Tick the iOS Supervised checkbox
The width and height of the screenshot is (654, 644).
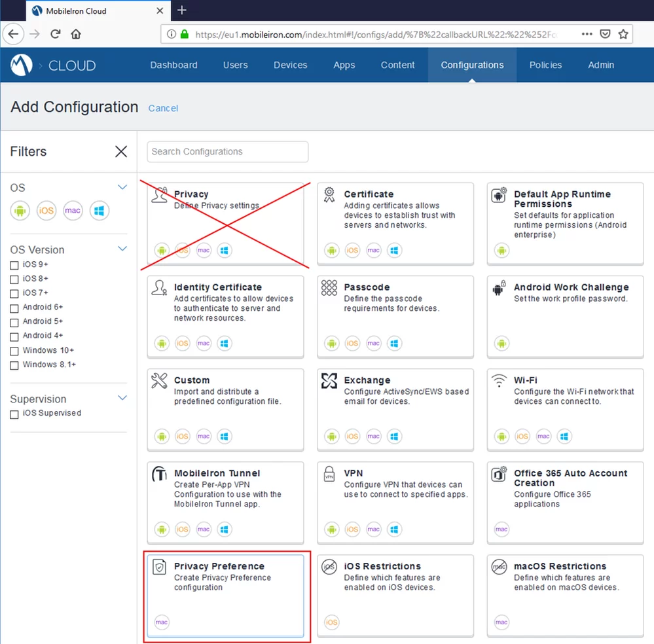click(x=14, y=414)
